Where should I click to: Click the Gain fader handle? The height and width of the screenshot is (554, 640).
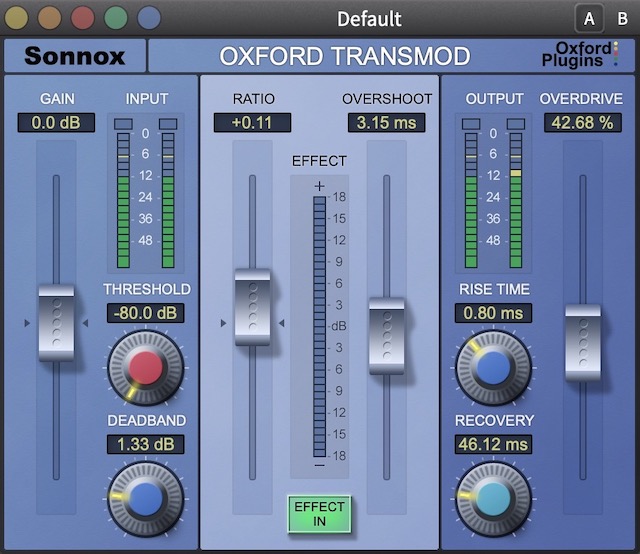56,322
